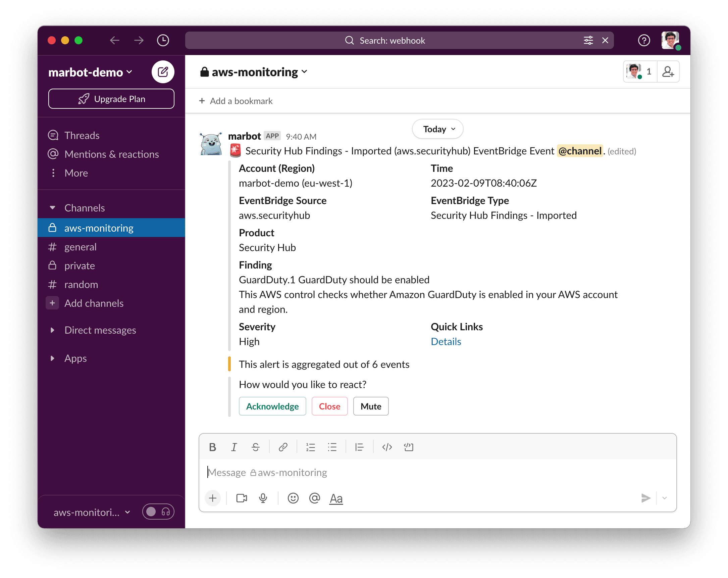The image size is (728, 578).
Task: Click Add a bookmark
Action: (x=236, y=101)
